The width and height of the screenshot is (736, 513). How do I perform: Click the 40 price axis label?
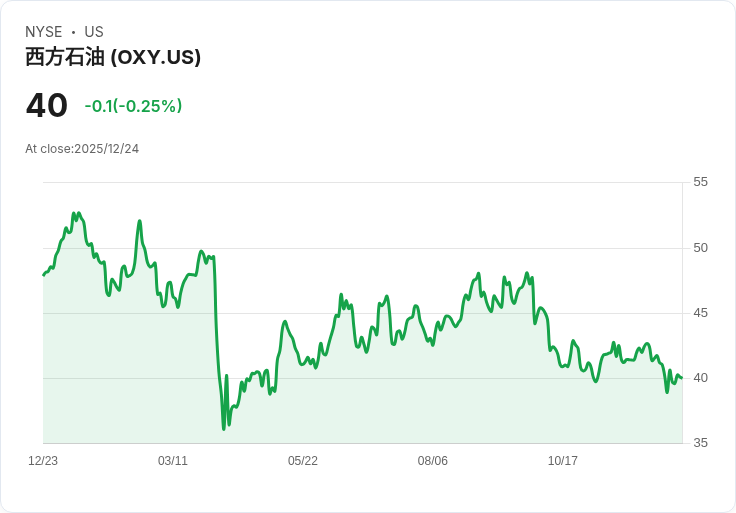[700, 378]
